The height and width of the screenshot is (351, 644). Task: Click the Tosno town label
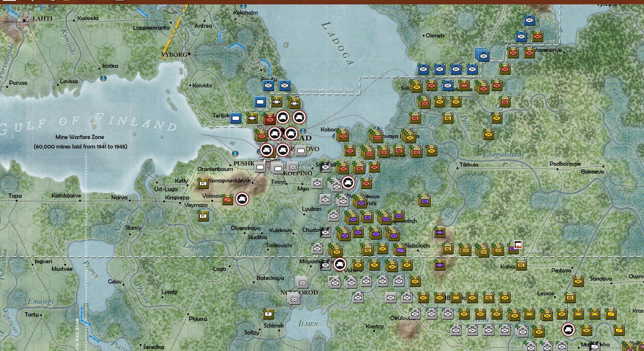(x=278, y=182)
